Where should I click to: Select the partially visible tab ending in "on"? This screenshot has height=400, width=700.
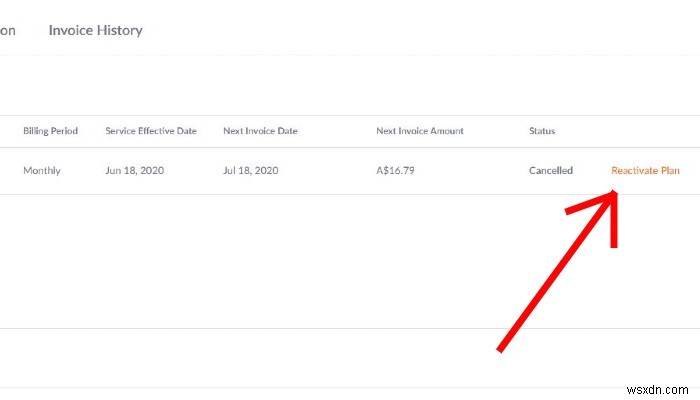pyautogui.click(x=7, y=30)
